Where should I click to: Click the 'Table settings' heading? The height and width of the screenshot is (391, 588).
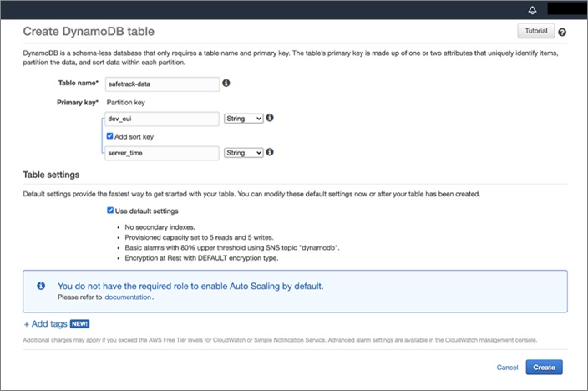coord(52,175)
